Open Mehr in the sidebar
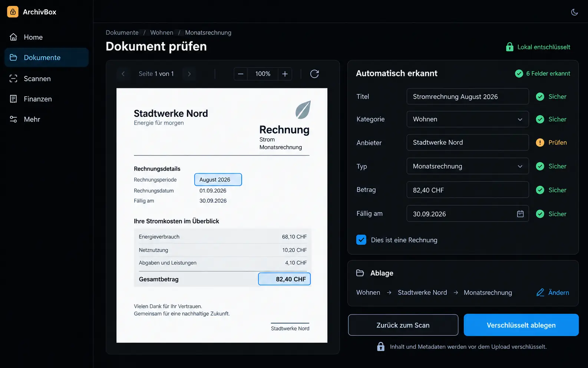 pos(46,119)
